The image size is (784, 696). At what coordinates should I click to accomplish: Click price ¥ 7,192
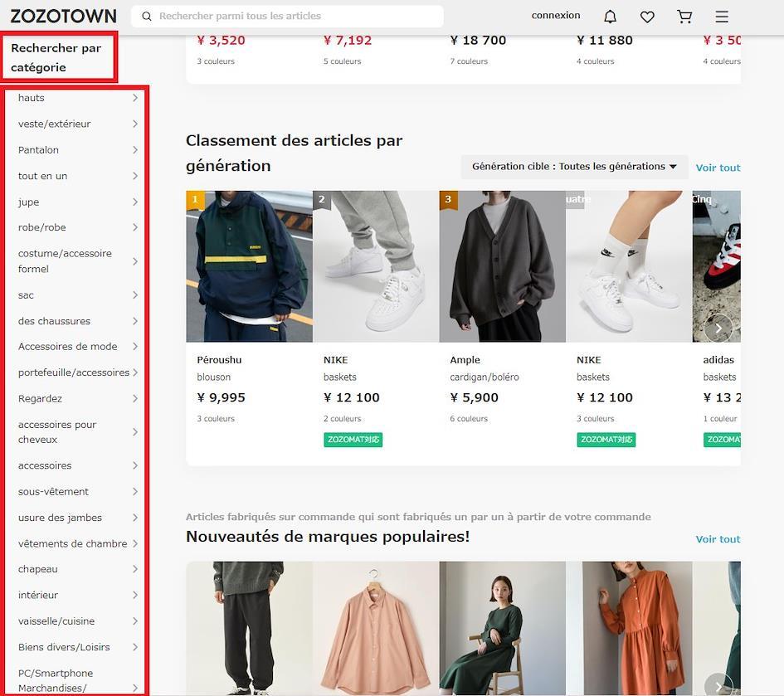click(x=348, y=40)
